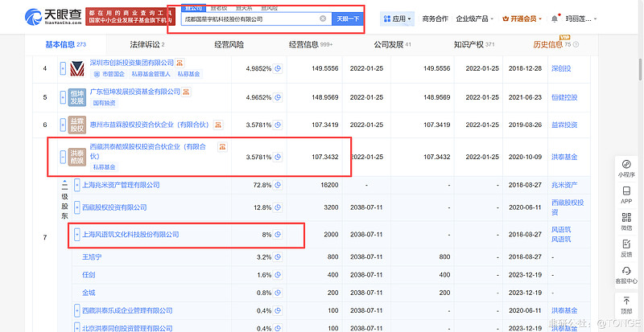Open equity chart icon for 深圳市创新投资集团
Screen dimensions: 644x332
[180, 63]
